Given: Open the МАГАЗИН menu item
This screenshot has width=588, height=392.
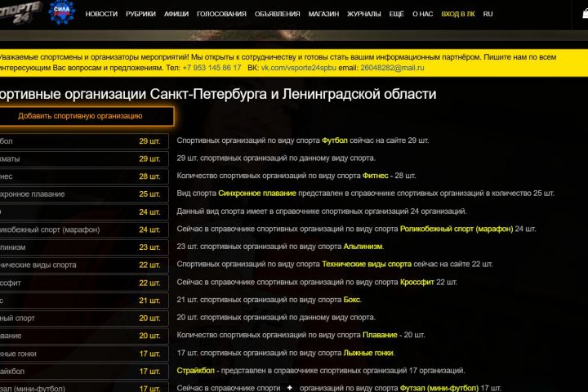Looking at the screenshot, I should (x=323, y=14).
